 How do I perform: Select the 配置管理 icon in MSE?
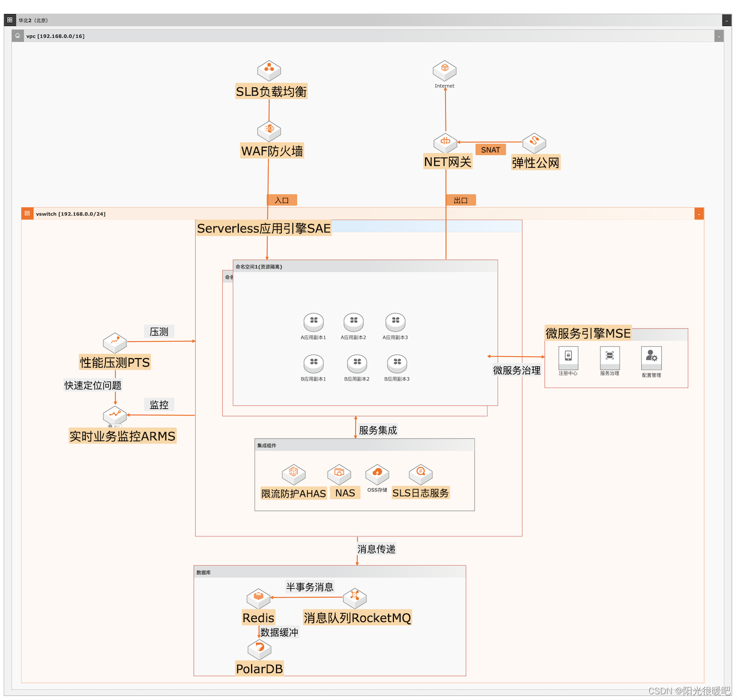point(652,358)
